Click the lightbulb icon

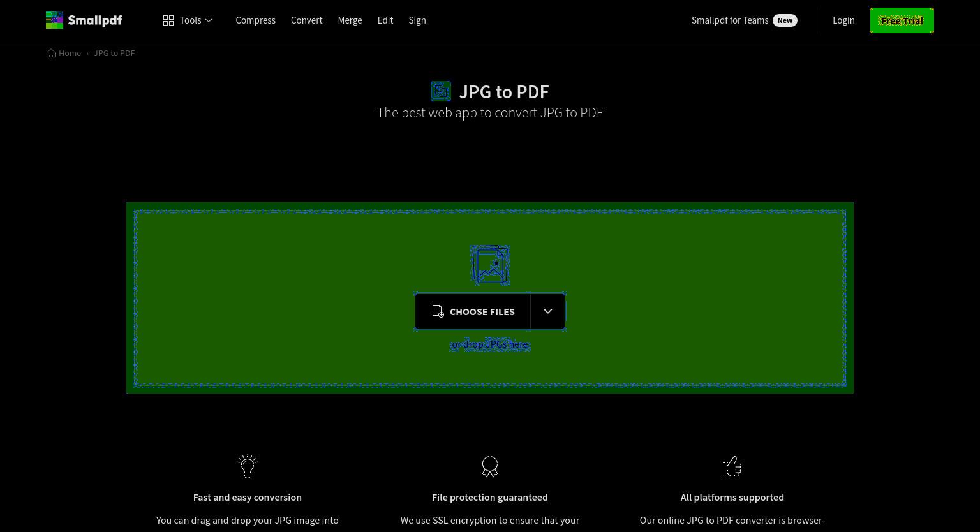coord(248,466)
